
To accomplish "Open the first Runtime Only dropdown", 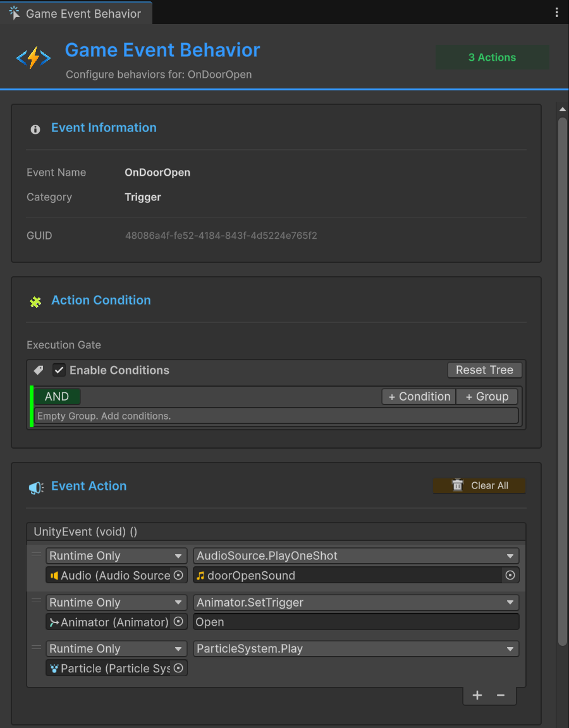I will [116, 555].
